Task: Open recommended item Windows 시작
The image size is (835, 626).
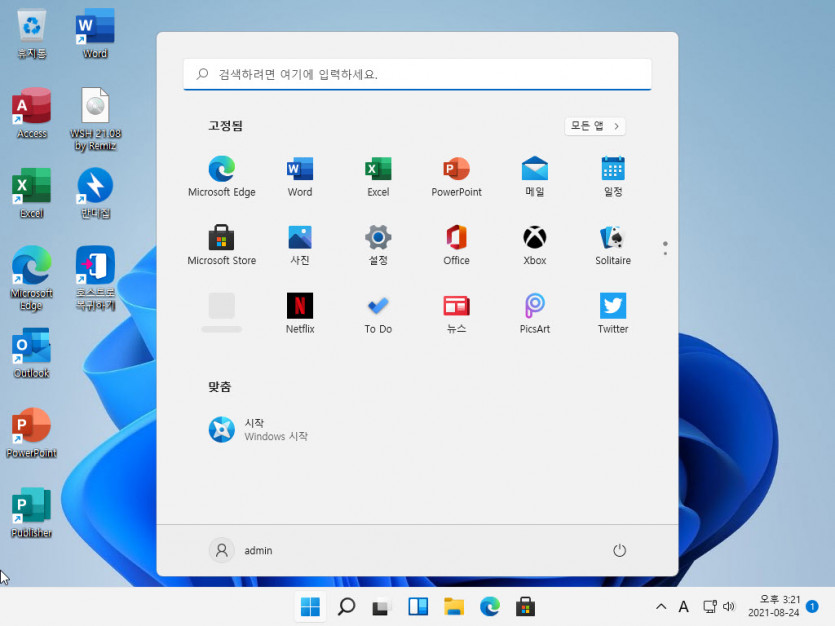Action: tap(258, 430)
